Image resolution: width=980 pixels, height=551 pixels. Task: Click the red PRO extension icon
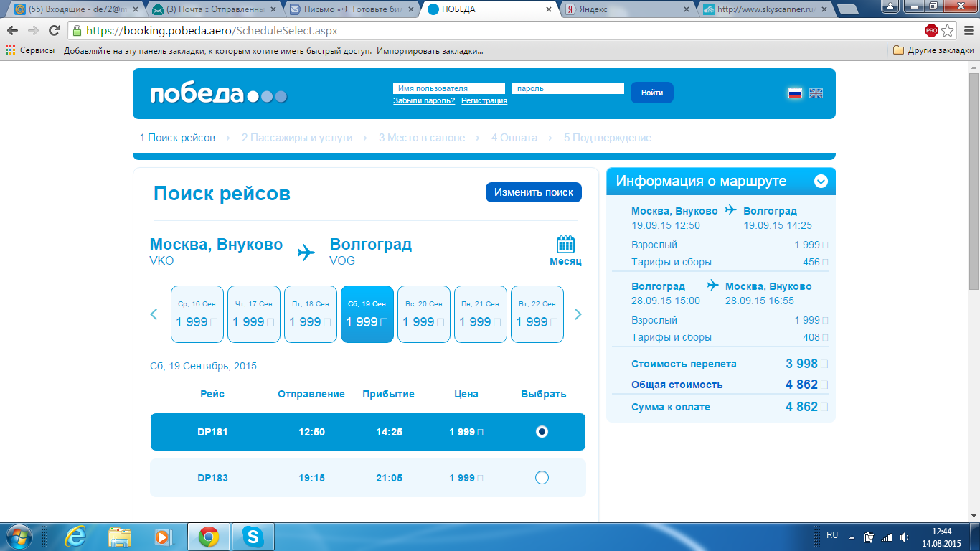pyautogui.click(x=931, y=31)
